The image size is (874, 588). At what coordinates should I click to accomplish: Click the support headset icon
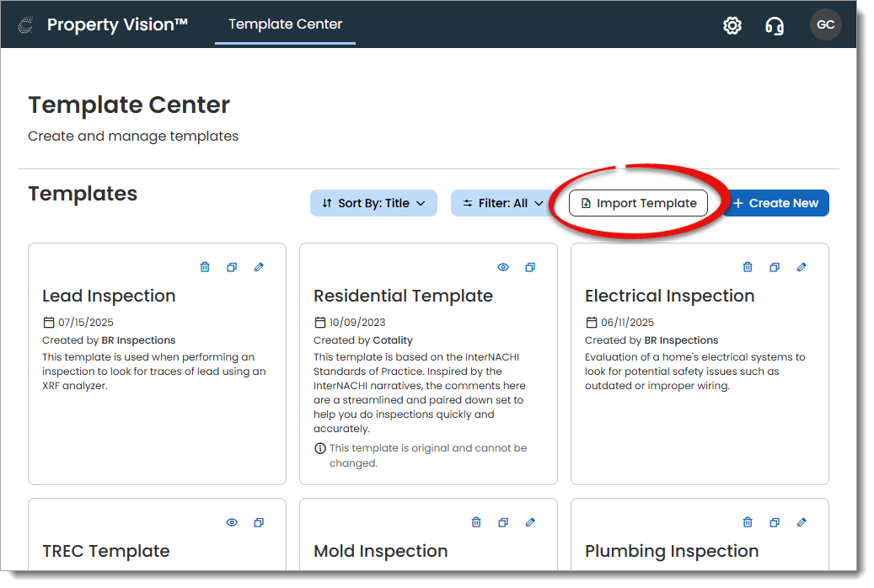pos(775,25)
